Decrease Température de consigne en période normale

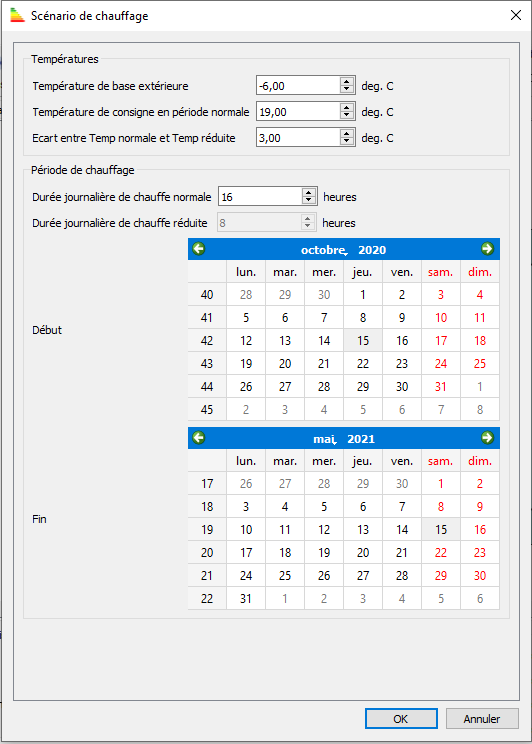click(347, 116)
